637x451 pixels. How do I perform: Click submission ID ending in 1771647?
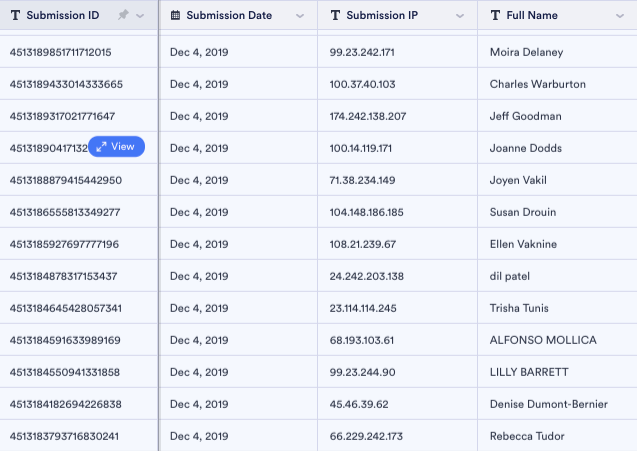(62, 116)
